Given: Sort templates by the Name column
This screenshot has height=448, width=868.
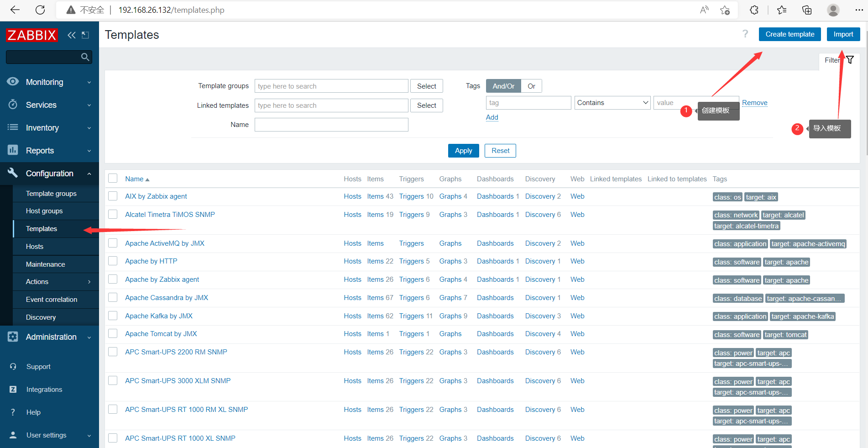Looking at the screenshot, I should [137, 179].
